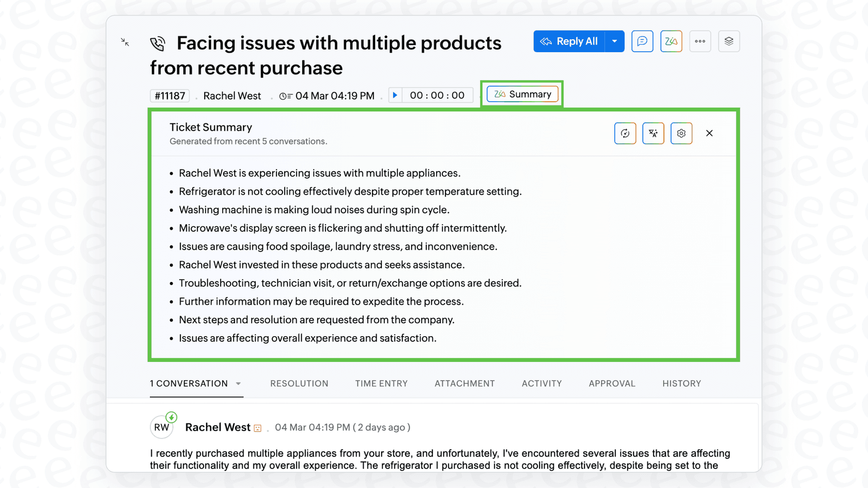The image size is (868, 488).
Task: Click the Rachel West contact name in header
Action: [x=232, y=96]
